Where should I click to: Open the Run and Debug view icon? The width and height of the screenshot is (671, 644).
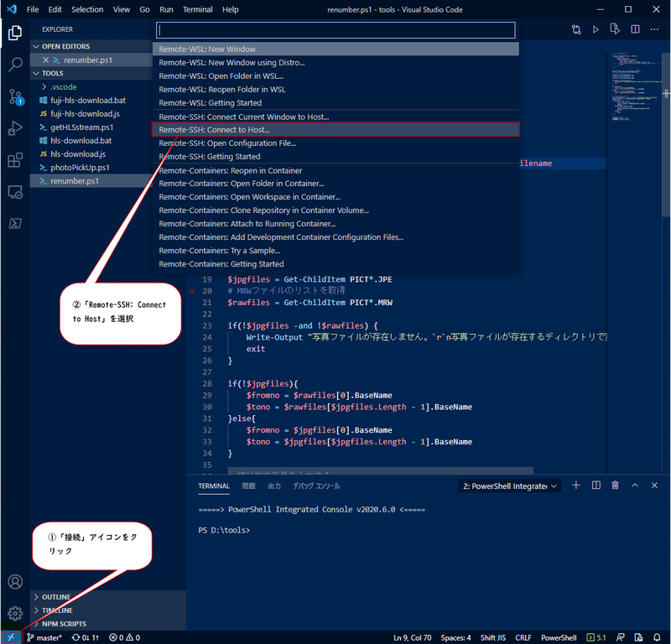(x=15, y=128)
